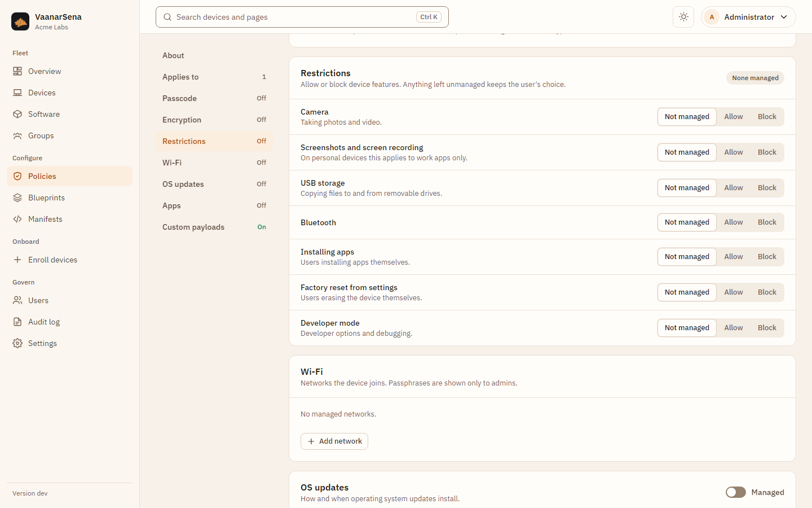812x508 pixels.
Task: Click the VaanarSena logo icon
Action: coord(20,21)
